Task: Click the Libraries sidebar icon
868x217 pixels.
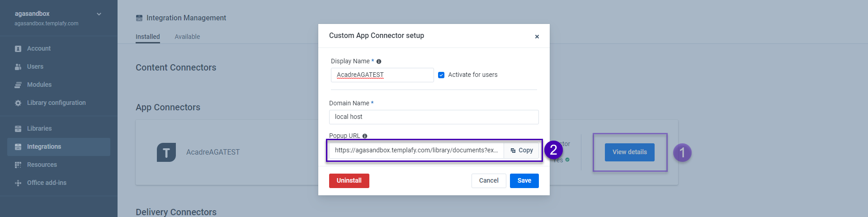Action: pyautogui.click(x=18, y=129)
